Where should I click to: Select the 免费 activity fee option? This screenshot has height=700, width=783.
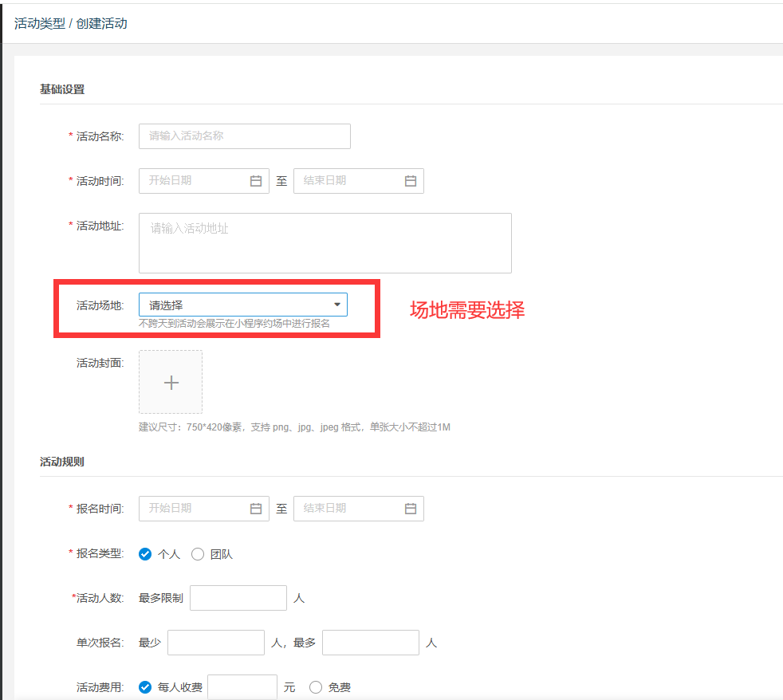click(316, 686)
